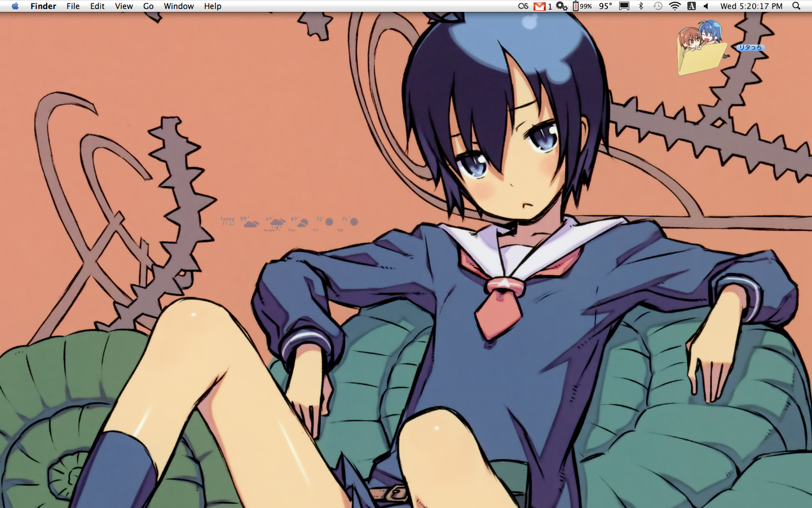Open the Go menu
The width and height of the screenshot is (812, 508).
148,6
